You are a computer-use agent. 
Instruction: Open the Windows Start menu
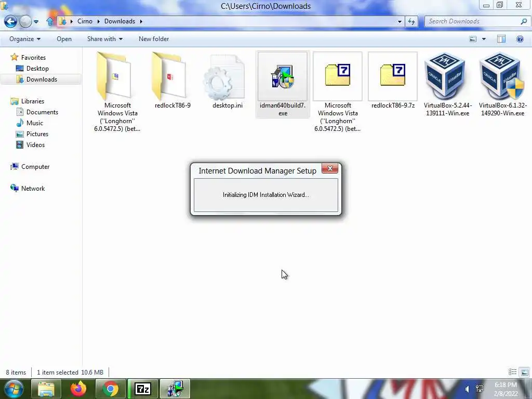14,389
